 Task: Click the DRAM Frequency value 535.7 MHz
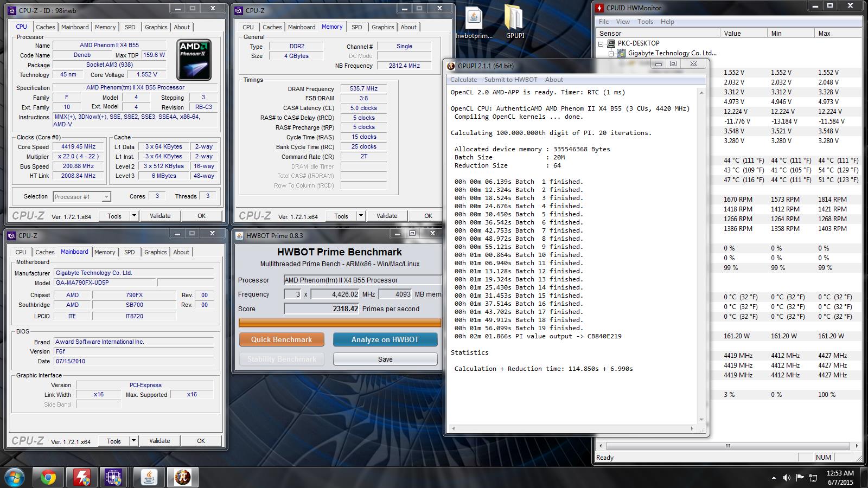pyautogui.click(x=363, y=88)
